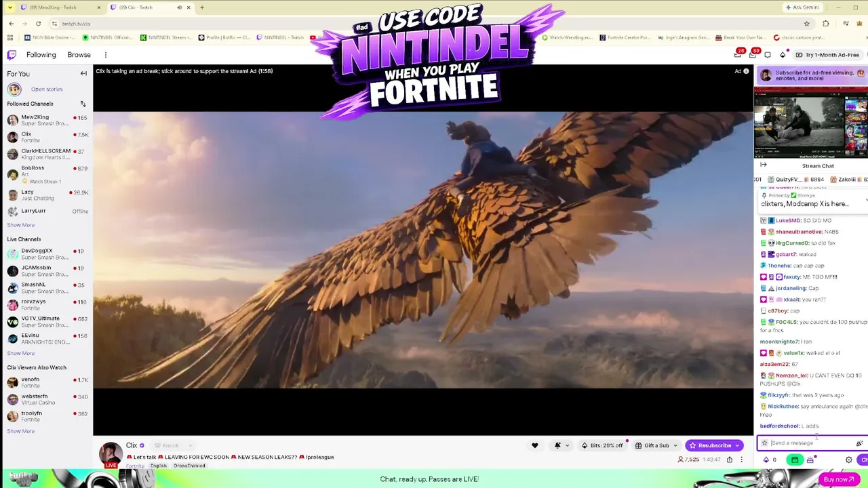Click the heart follow button
868x488 pixels.
tap(534, 445)
